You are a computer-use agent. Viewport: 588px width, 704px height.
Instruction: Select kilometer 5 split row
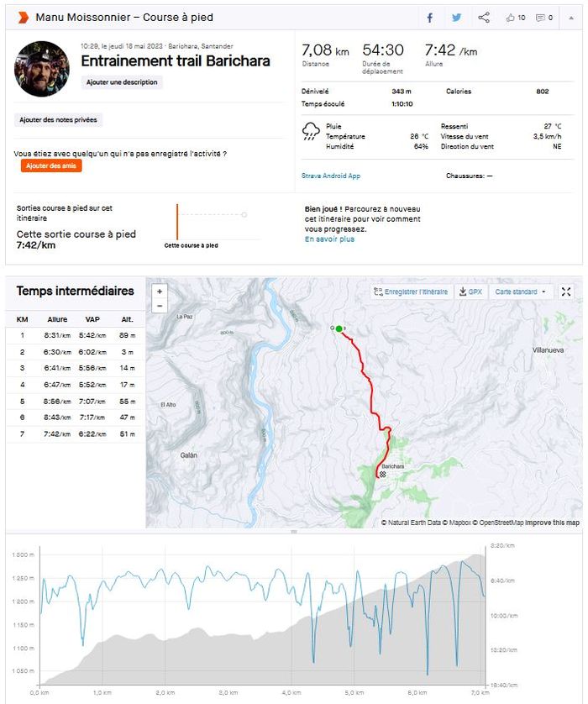point(76,402)
